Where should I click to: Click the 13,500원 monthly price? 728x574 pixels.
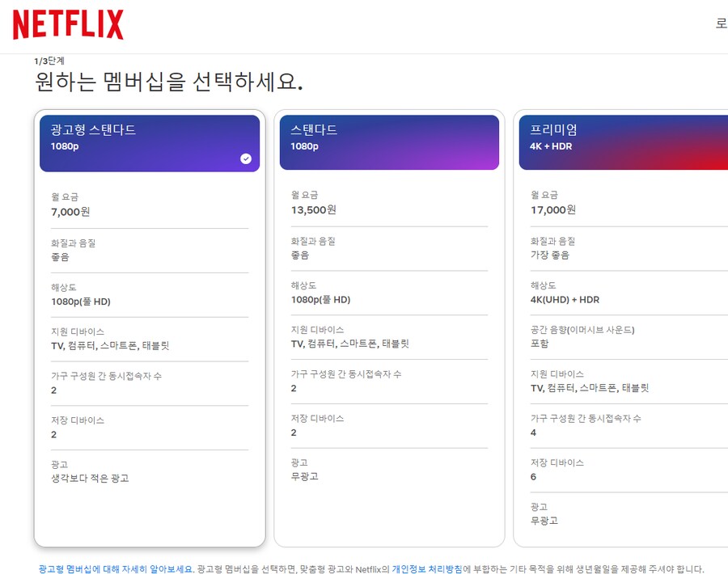(x=314, y=210)
